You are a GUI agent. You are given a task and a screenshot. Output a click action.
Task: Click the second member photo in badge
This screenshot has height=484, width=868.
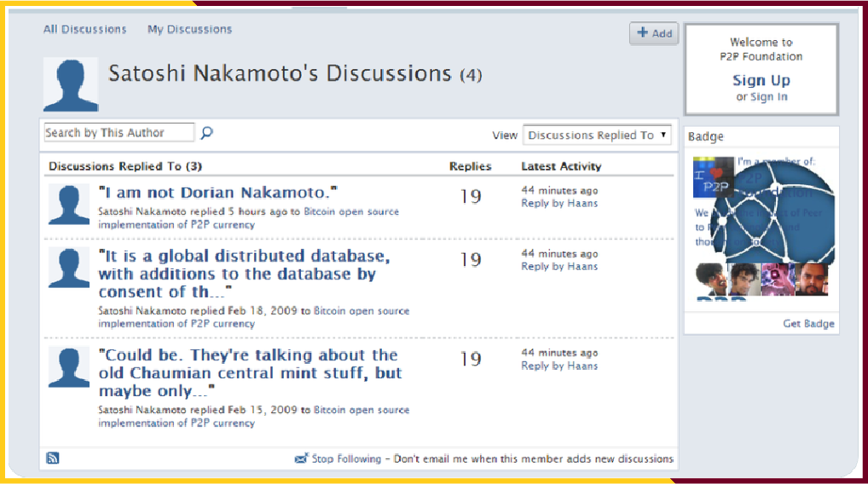tap(744, 279)
